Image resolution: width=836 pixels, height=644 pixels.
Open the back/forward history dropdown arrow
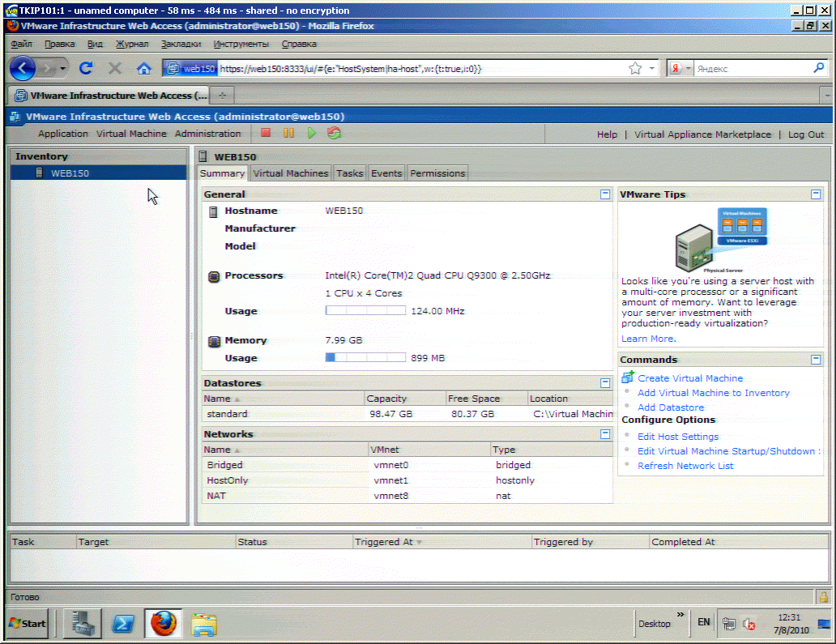63,68
